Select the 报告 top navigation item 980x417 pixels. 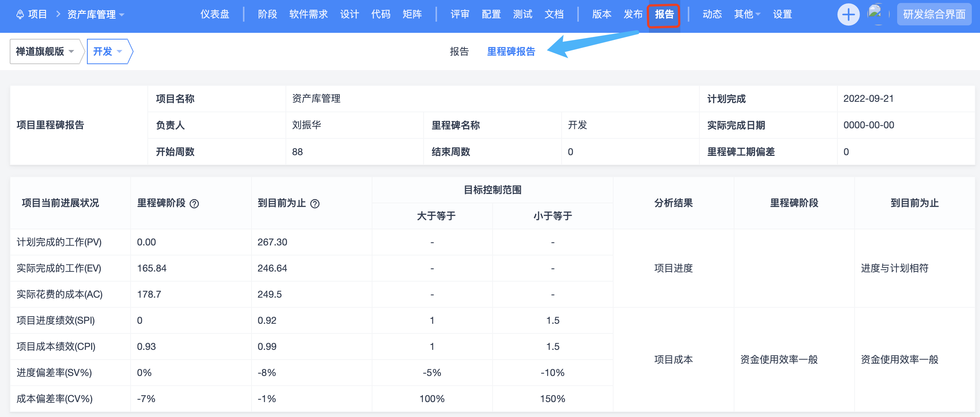(664, 15)
